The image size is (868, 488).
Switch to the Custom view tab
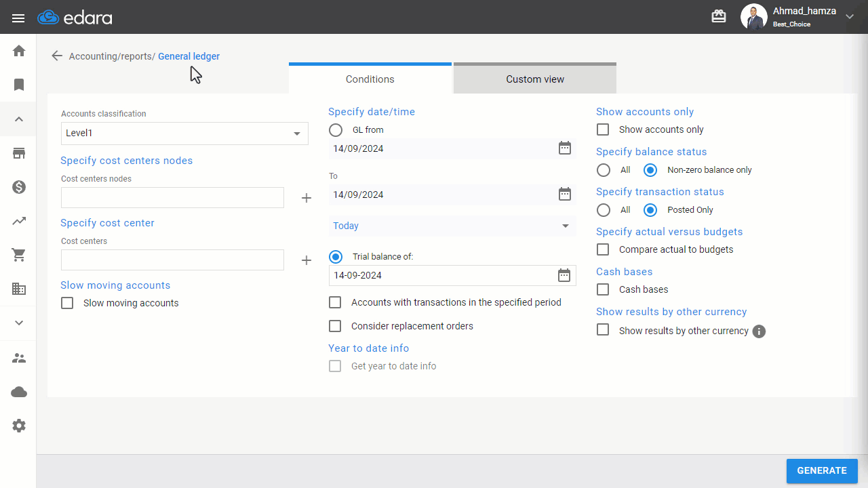click(x=535, y=78)
